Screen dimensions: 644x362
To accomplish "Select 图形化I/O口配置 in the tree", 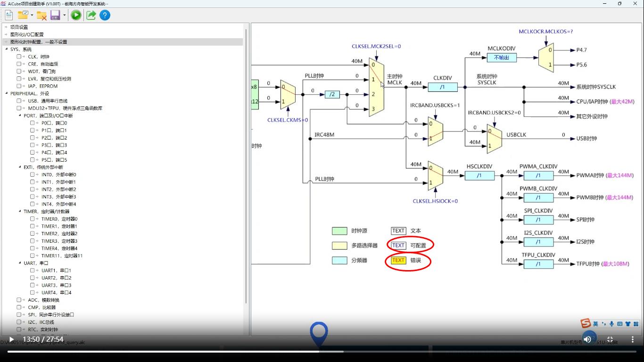I will click(26, 34).
